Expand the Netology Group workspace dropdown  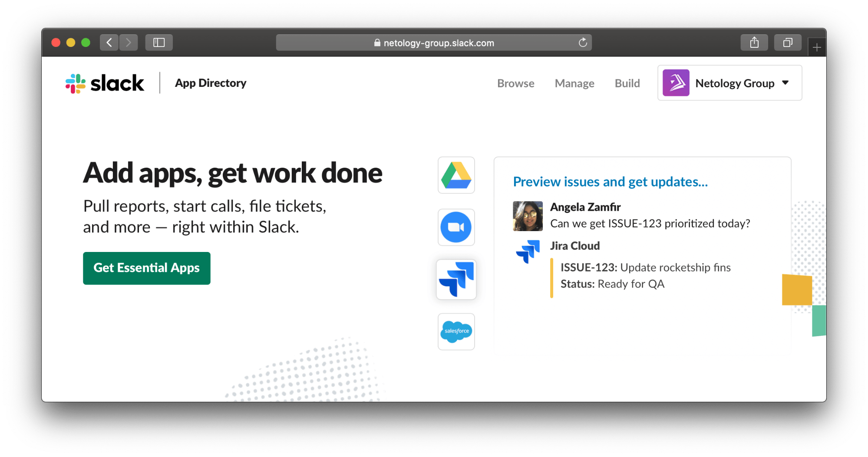[786, 83]
